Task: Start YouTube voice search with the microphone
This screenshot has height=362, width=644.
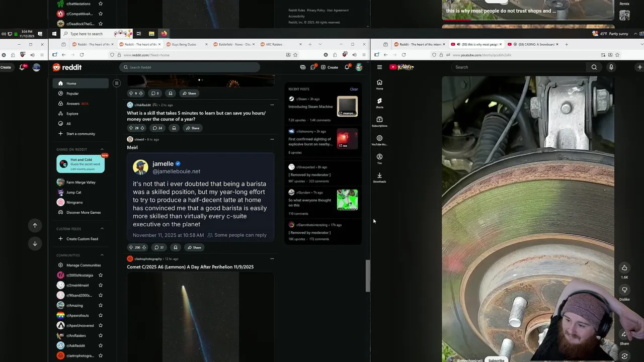Action: [x=611, y=67]
